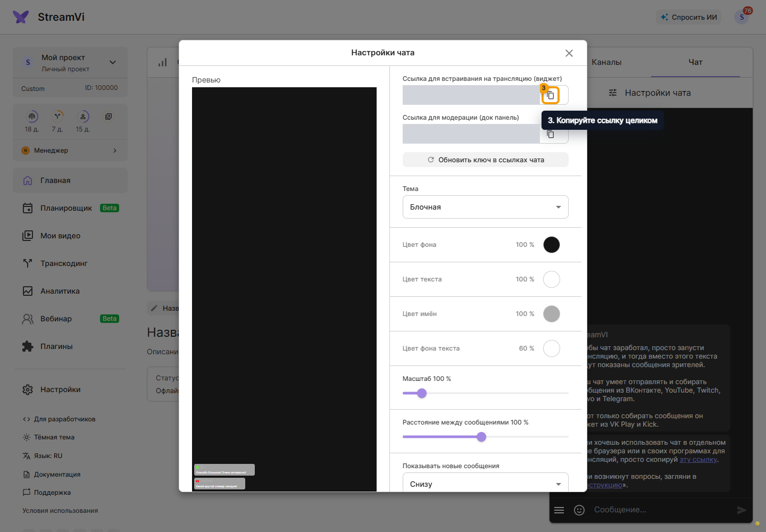Click the 7 д. transcoding plan icon
Screen dimensions: 766x532
pos(57,117)
